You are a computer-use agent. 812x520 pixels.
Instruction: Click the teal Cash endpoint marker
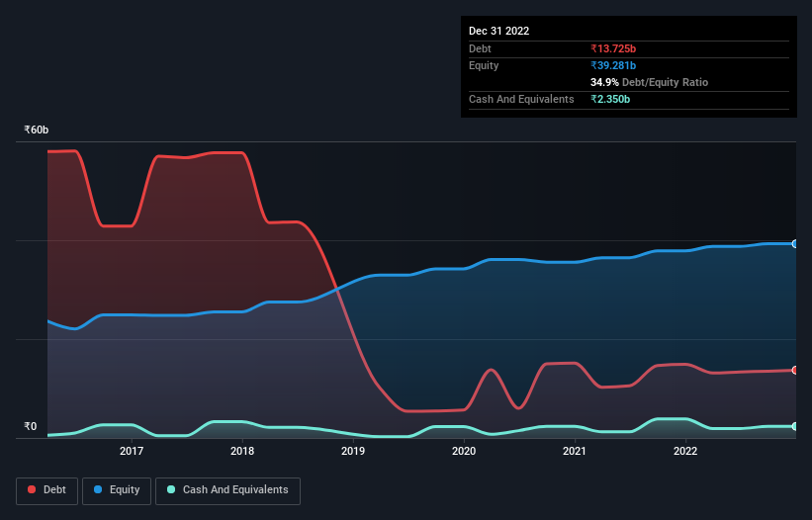tap(795, 426)
